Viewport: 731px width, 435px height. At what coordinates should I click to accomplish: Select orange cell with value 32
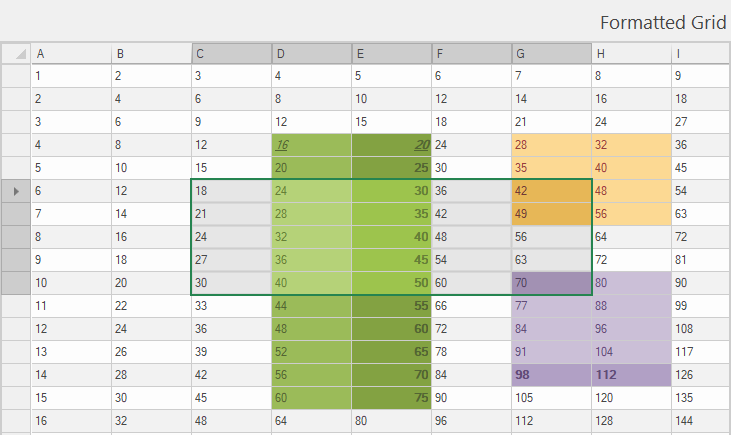[631, 144]
